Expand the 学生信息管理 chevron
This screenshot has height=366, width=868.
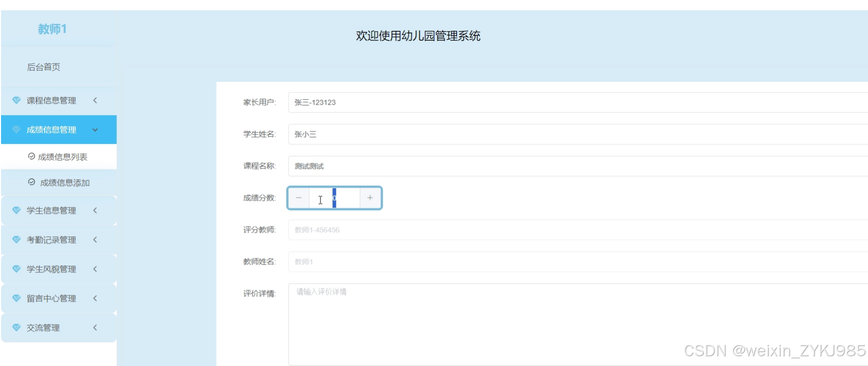[95, 211]
